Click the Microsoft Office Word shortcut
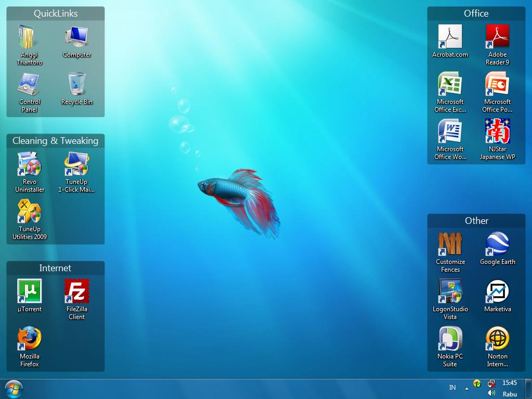Viewport: 532px width, 399px height. (450, 131)
